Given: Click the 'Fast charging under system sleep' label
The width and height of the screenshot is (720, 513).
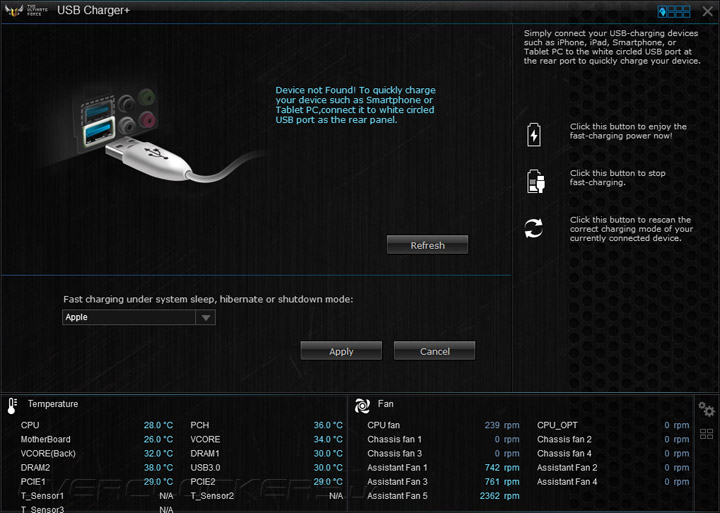Looking at the screenshot, I should pyautogui.click(x=208, y=299).
